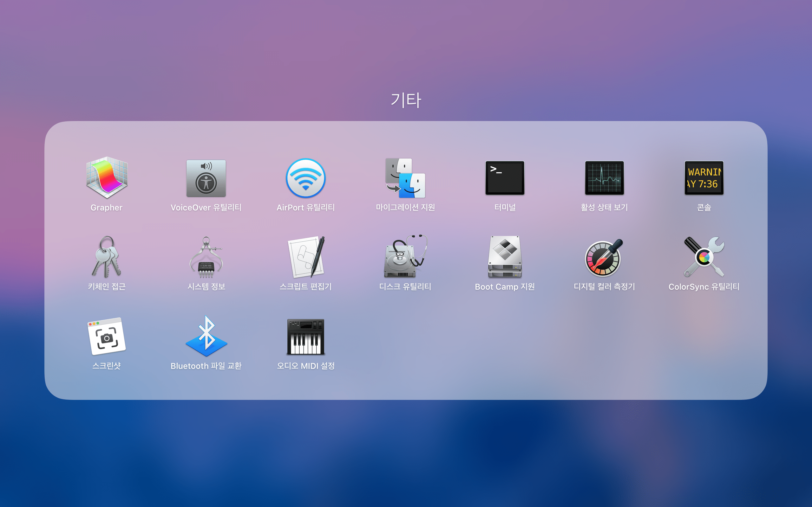Open the 터미널 app
The width and height of the screenshot is (812, 507).
click(505, 178)
